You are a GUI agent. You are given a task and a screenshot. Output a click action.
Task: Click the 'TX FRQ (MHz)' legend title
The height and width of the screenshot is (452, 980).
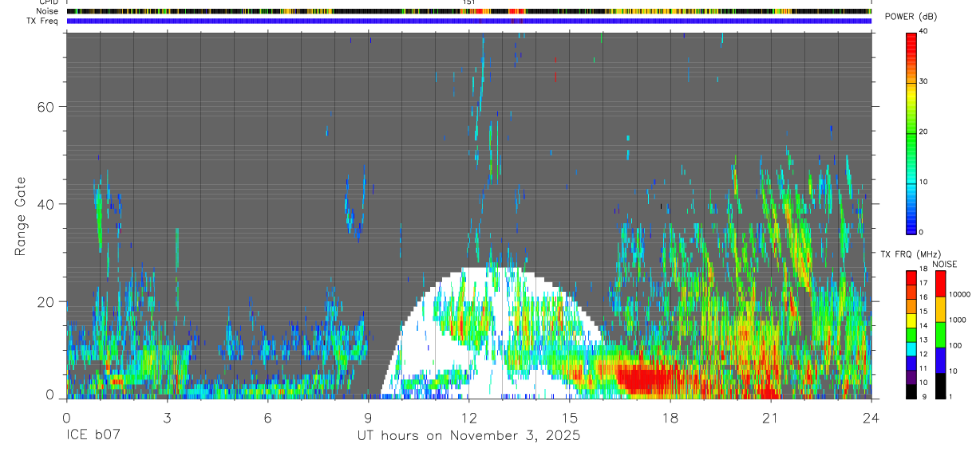coord(910,254)
